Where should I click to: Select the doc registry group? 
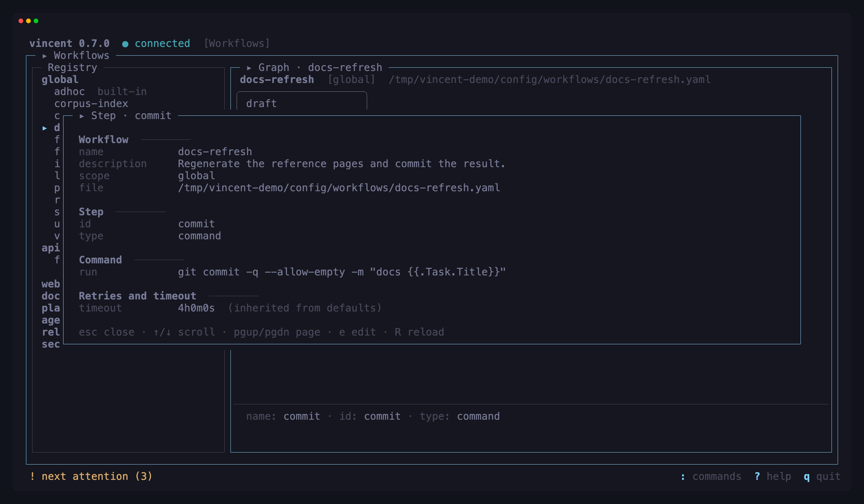click(x=51, y=296)
